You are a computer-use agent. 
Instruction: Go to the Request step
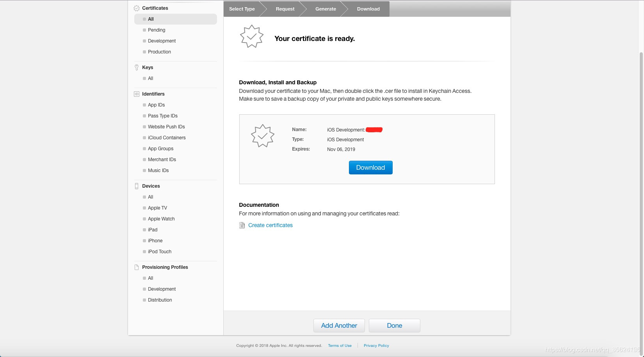pyautogui.click(x=285, y=9)
